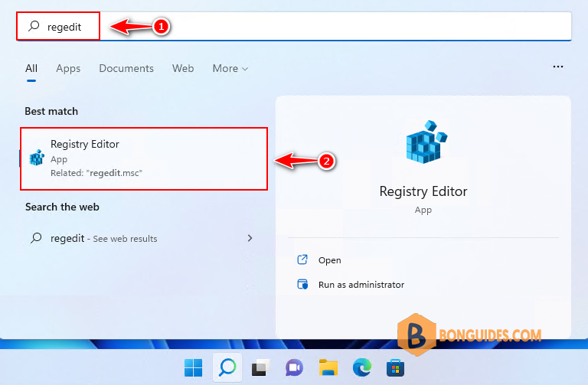Open Task View from the taskbar
The width and height of the screenshot is (588, 385).
261,367
